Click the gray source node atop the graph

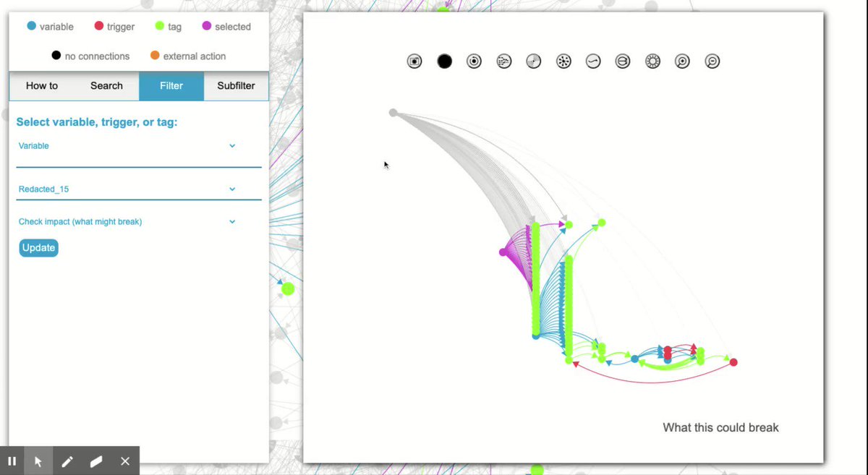tap(393, 112)
